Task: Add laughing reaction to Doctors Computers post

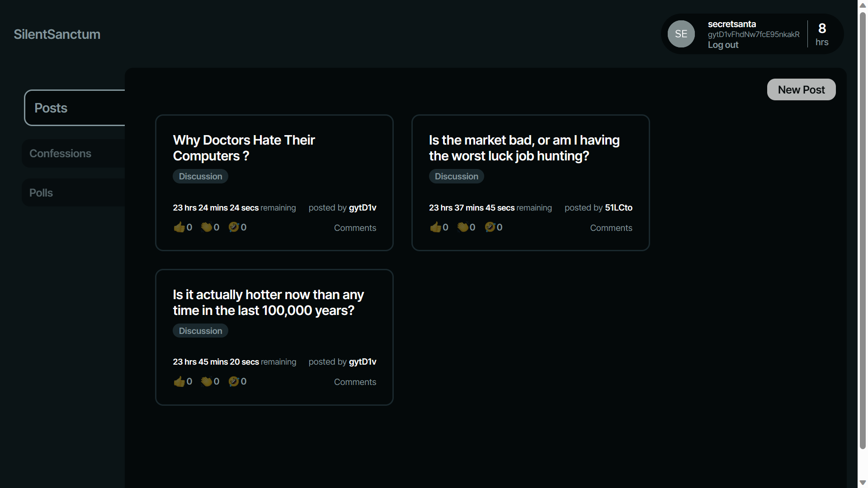Action: pos(234,227)
